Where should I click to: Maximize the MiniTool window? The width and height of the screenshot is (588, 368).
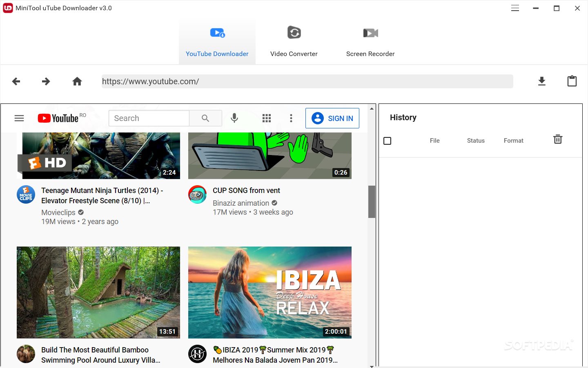(x=557, y=8)
